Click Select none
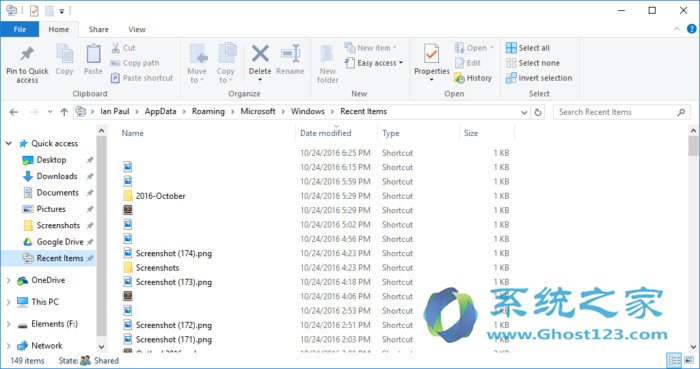 [533, 63]
